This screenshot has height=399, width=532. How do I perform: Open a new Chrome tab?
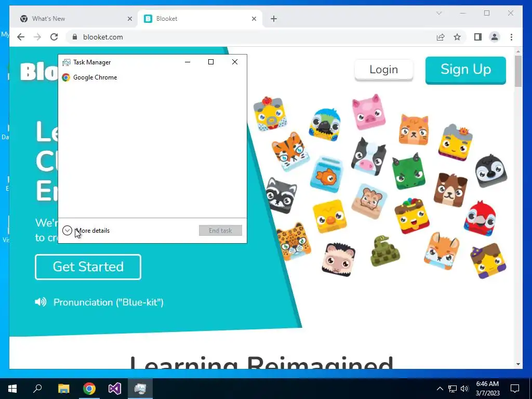tap(274, 19)
